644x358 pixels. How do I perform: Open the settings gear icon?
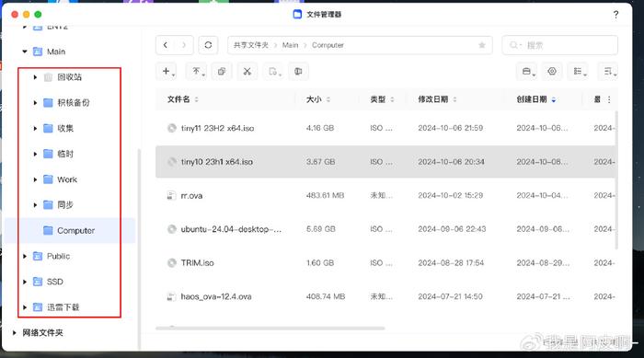tap(552, 72)
